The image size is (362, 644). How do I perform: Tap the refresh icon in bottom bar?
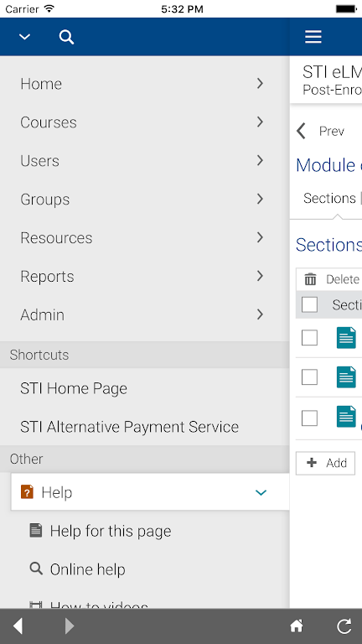[344, 626]
